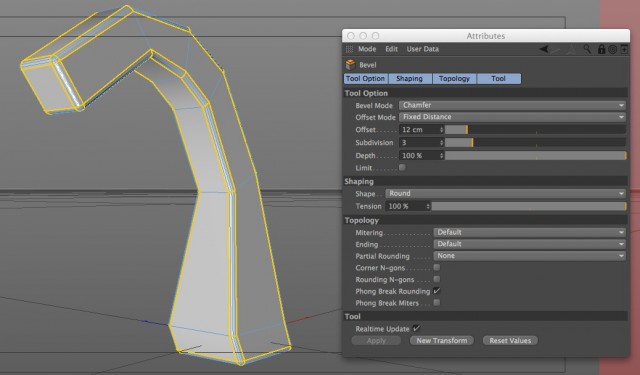Click the back arrow in Attributes toolbar
This screenshot has height=375, width=640.
pos(544,49)
